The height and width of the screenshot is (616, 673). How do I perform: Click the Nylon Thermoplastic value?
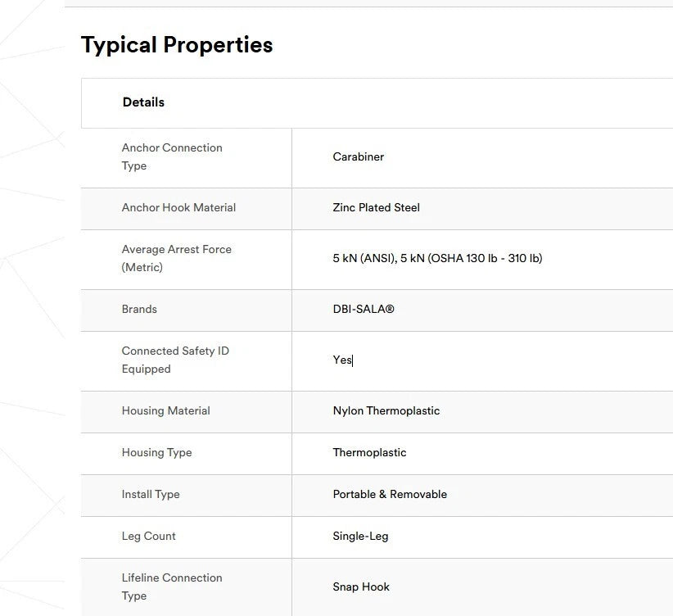coord(386,411)
